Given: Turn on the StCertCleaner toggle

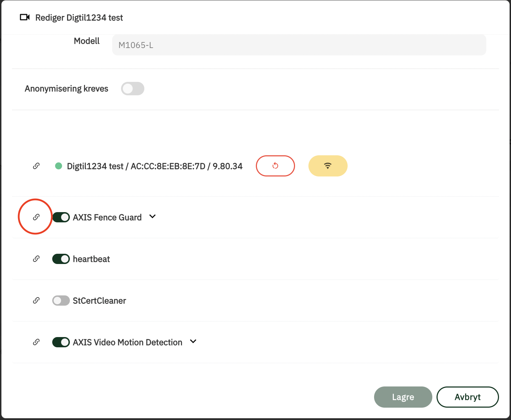Looking at the screenshot, I should pos(61,301).
